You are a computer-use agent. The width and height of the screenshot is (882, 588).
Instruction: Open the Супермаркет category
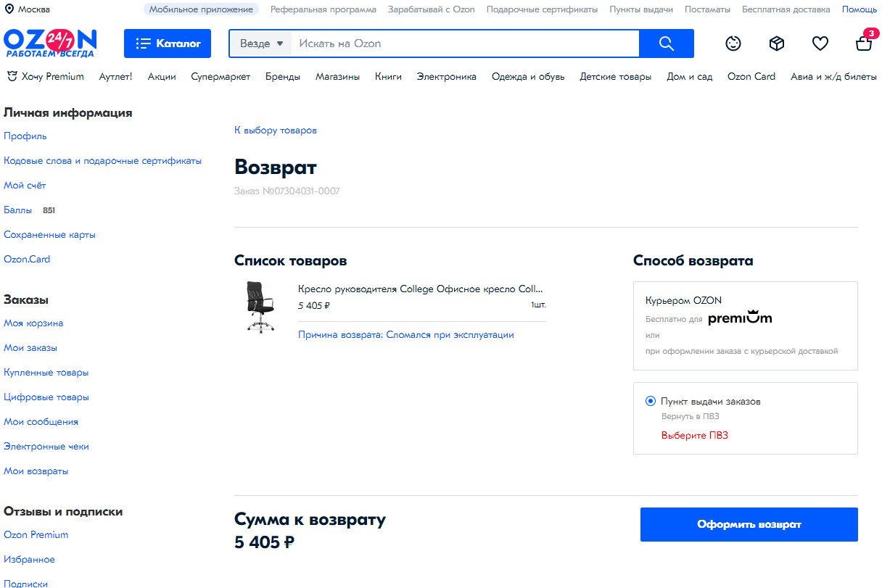(x=220, y=76)
